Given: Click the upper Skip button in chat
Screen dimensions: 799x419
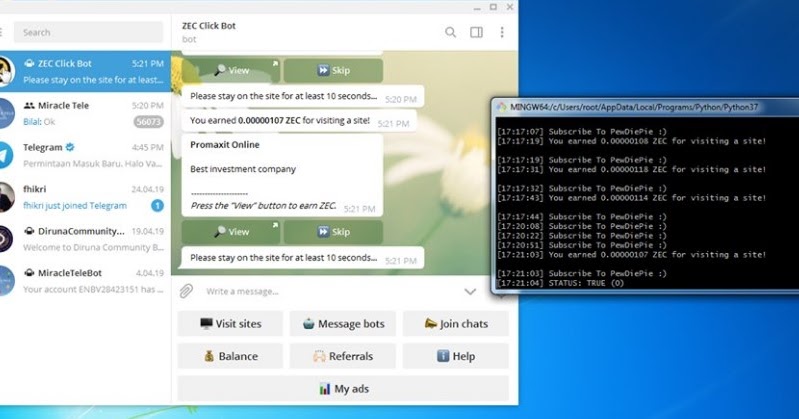Looking at the screenshot, I should (x=333, y=70).
